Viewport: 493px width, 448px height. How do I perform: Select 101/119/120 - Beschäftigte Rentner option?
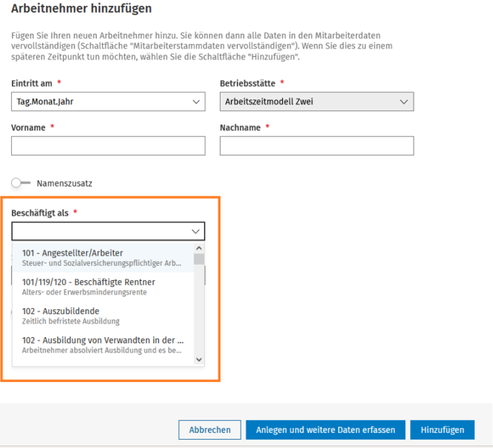[103, 287]
